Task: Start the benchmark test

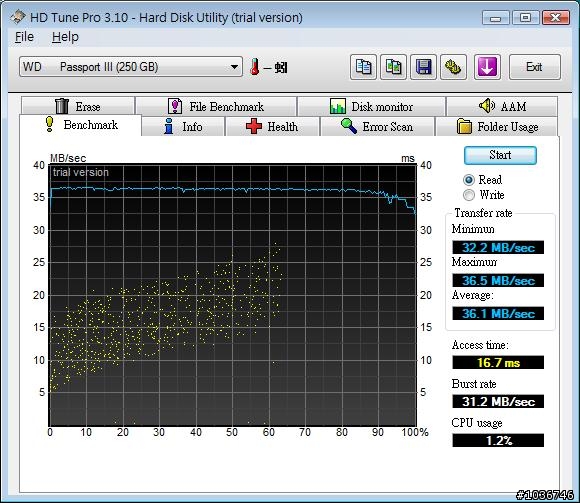Action: coord(500,155)
